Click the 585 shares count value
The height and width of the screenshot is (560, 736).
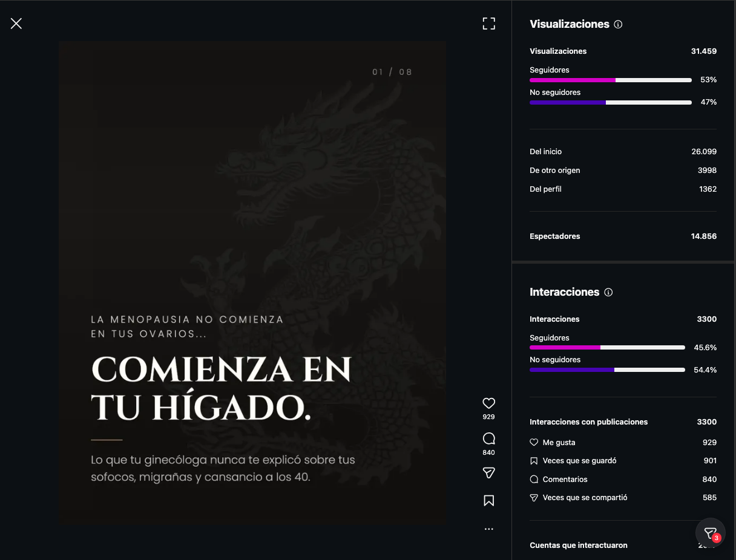coord(710,498)
